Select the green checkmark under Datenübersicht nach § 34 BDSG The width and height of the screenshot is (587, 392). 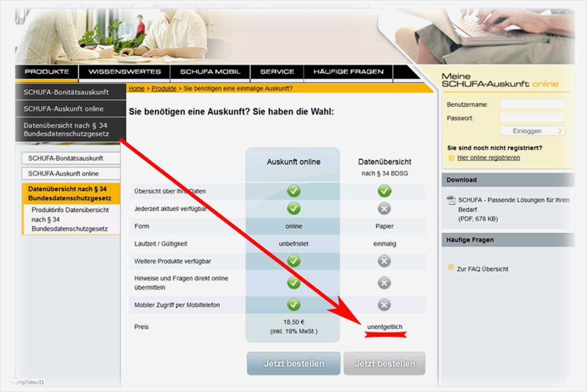click(x=384, y=191)
